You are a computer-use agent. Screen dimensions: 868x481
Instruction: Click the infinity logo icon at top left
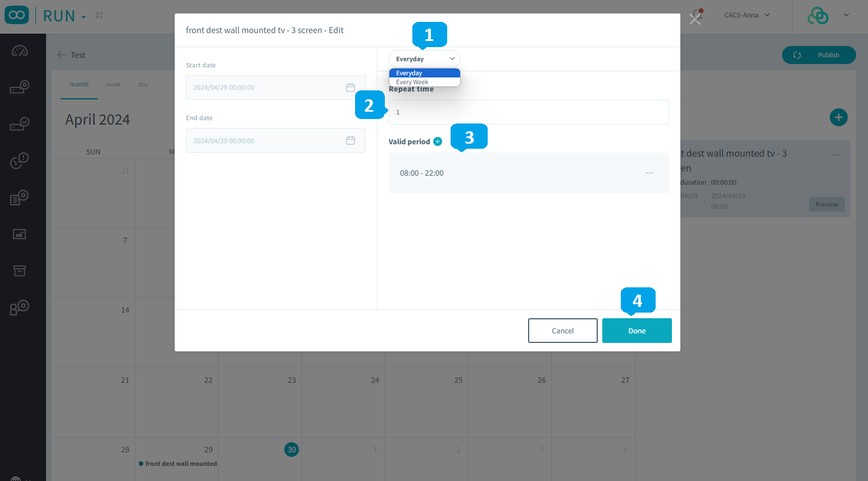[x=17, y=15]
